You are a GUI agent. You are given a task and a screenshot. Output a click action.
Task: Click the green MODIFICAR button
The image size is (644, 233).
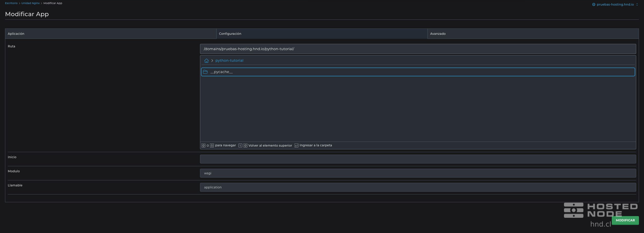pos(625,221)
